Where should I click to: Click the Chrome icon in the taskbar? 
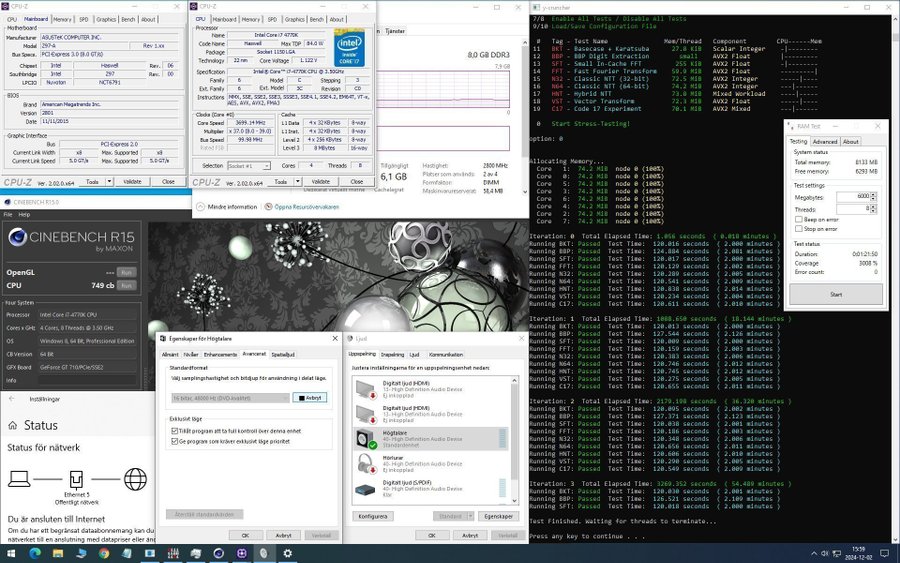pyautogui.click(x=103, y=553)
